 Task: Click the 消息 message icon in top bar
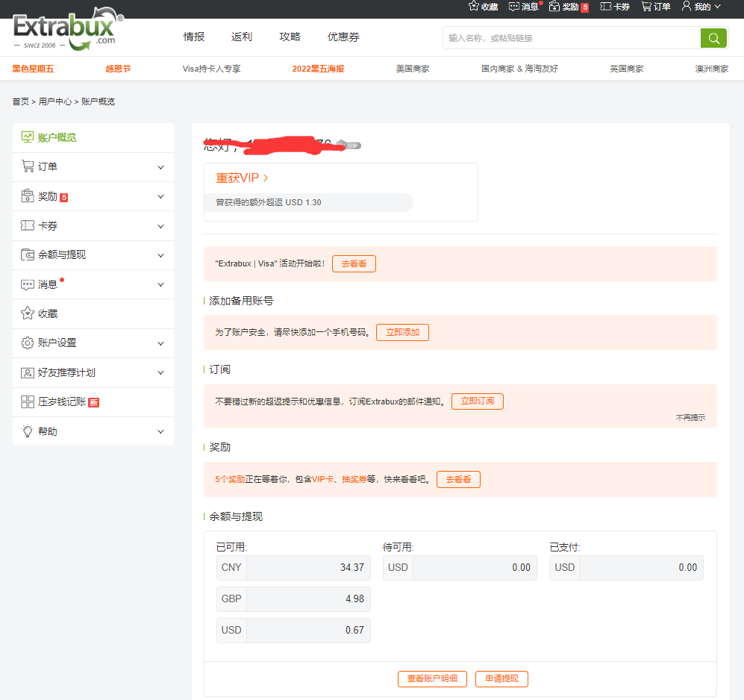pyautogui.click(x=514, y=7)
